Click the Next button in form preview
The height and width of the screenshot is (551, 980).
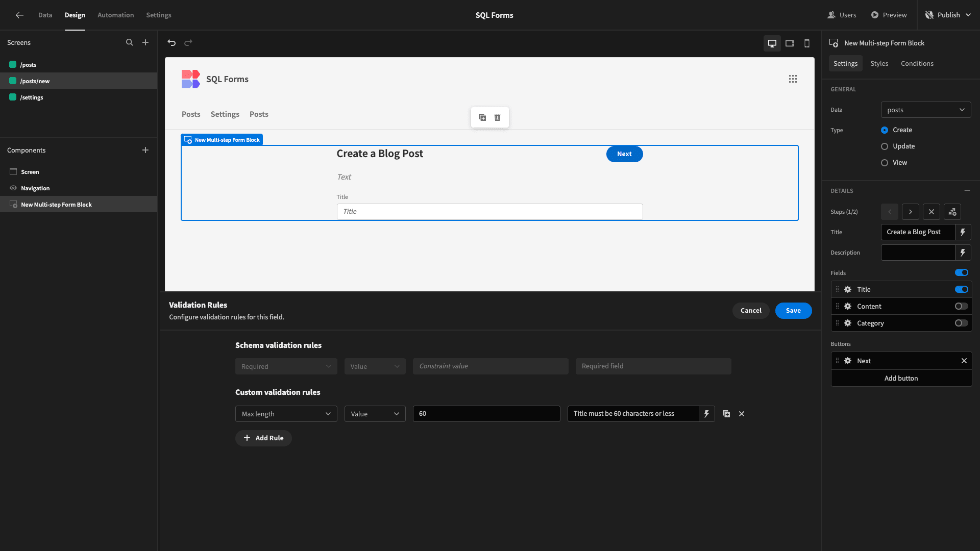pyautogui.click(x=625, y=154)
